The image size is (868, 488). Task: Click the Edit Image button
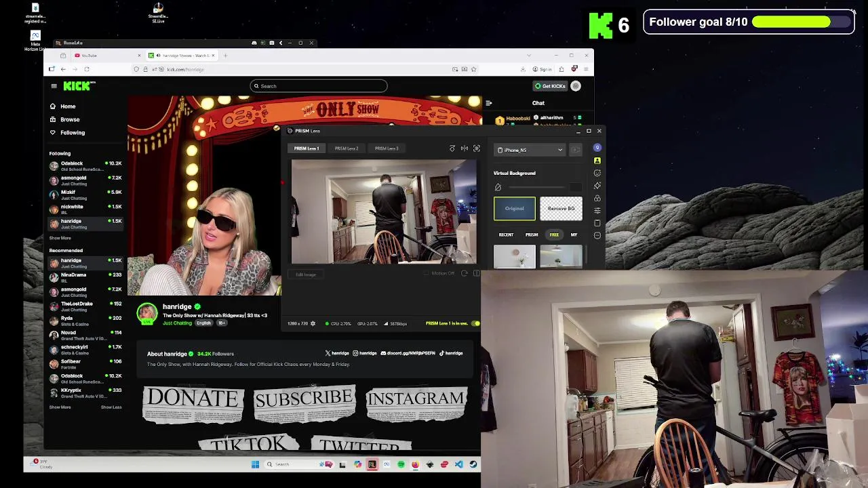click(306, 274)
